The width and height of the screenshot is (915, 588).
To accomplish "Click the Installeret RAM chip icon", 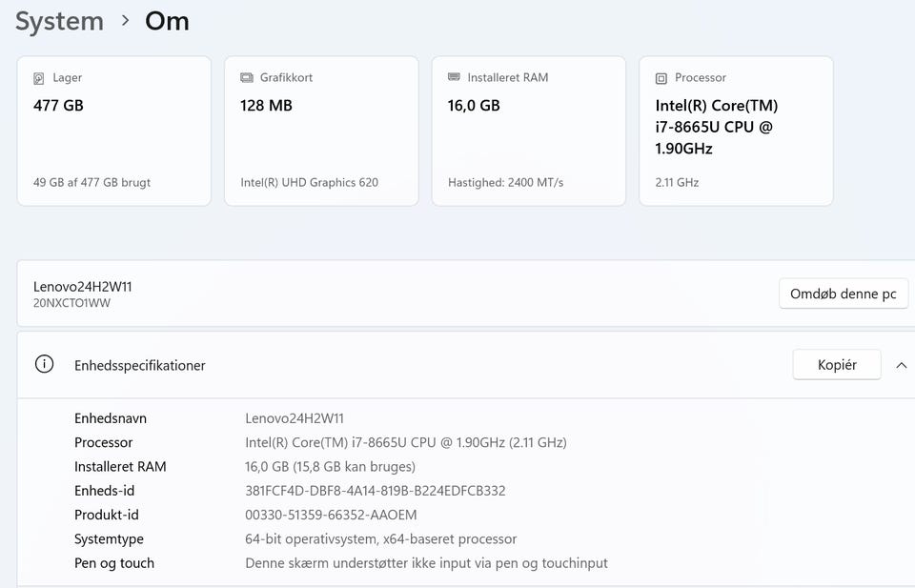I will [x=454, y=78].
